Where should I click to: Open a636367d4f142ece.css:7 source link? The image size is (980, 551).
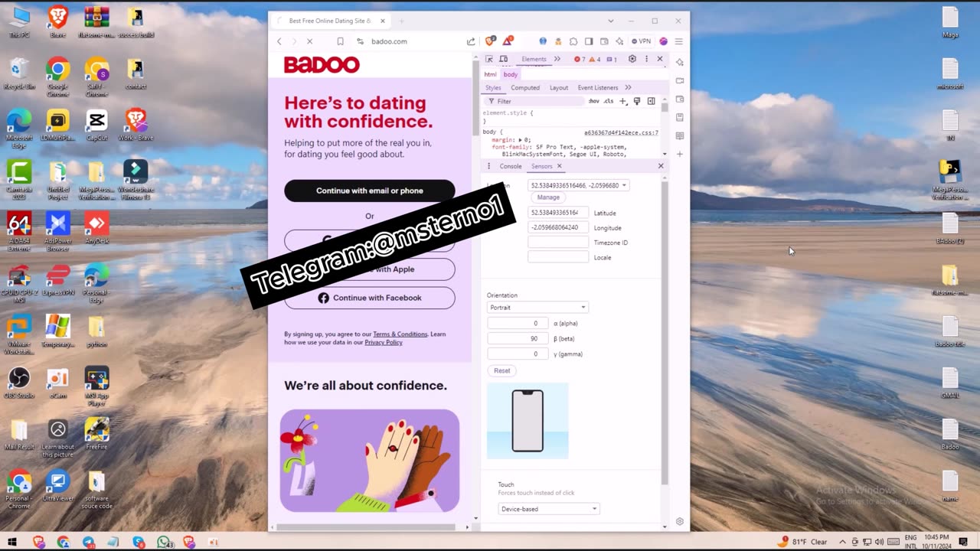point(621,132)
